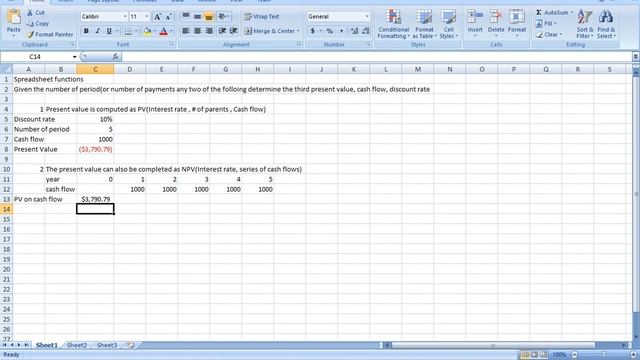Switch to Sheet2 tab
Viewport: 640px width, 360px height.
pyautogui.click(x=77, y=345)
